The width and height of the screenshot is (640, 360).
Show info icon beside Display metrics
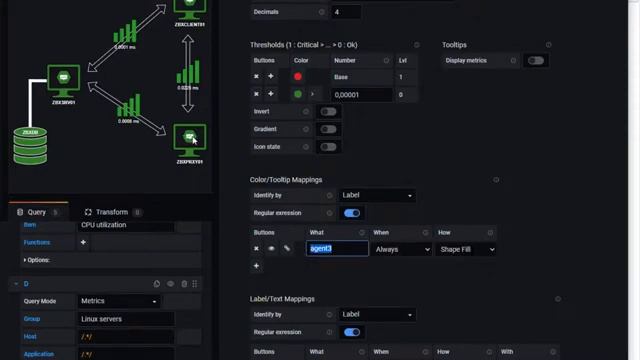pos(513,60)
